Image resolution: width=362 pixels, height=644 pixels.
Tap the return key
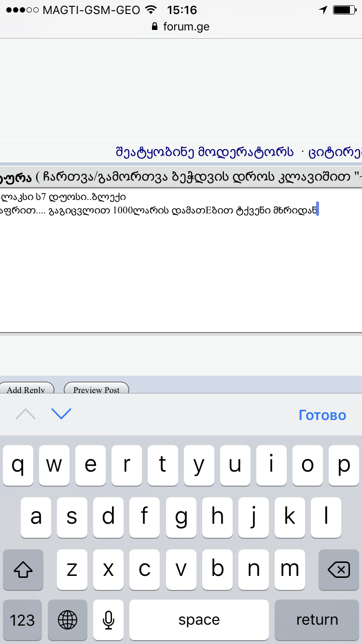[x=317, y=620]
